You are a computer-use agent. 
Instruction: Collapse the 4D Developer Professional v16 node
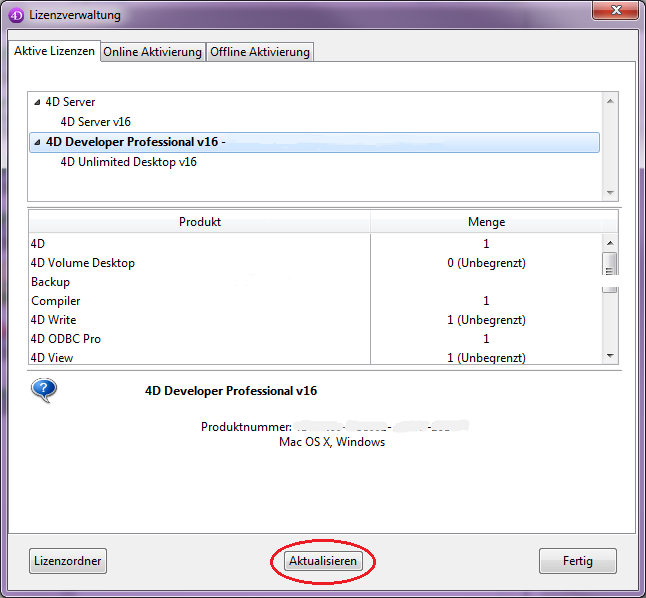pos(37,142)
